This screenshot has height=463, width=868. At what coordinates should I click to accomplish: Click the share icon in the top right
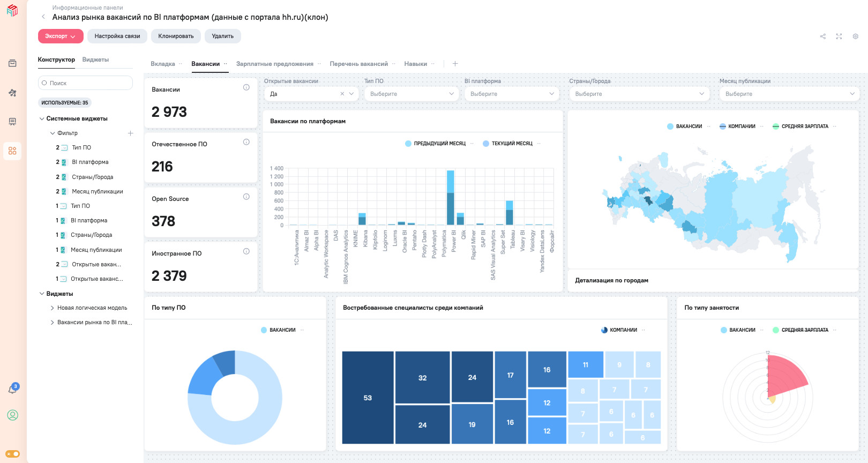[x=822, y=36]
